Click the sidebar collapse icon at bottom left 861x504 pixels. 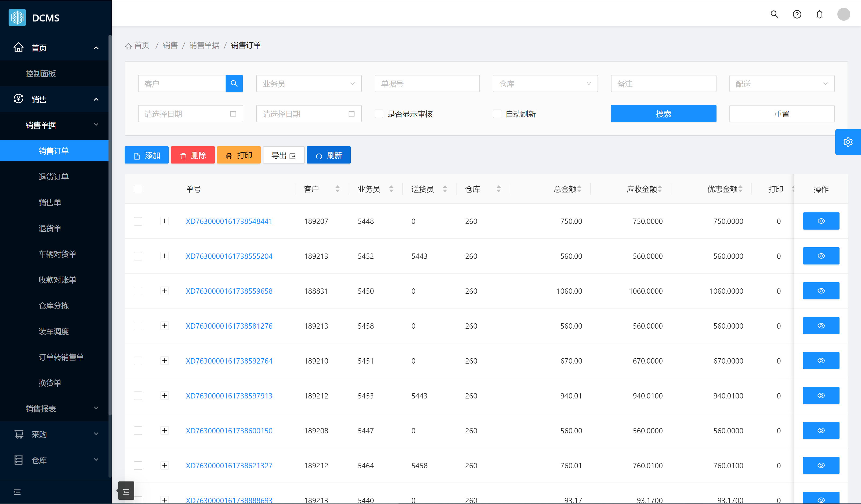click(x=17, y=492)
